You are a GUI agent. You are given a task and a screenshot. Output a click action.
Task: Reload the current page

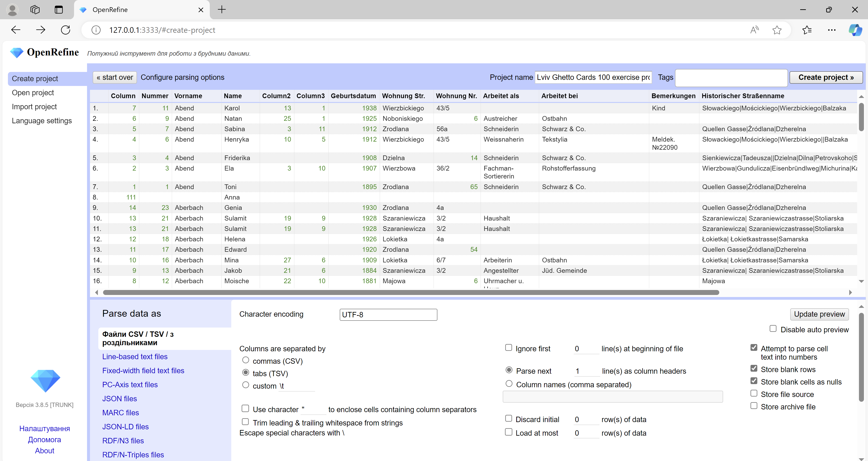pos(65,30)
